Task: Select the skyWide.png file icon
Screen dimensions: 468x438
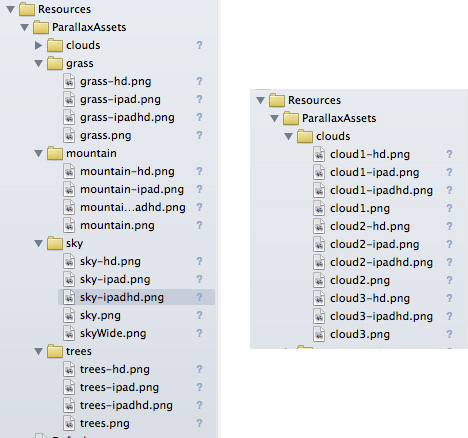Action: click(69, 333)
